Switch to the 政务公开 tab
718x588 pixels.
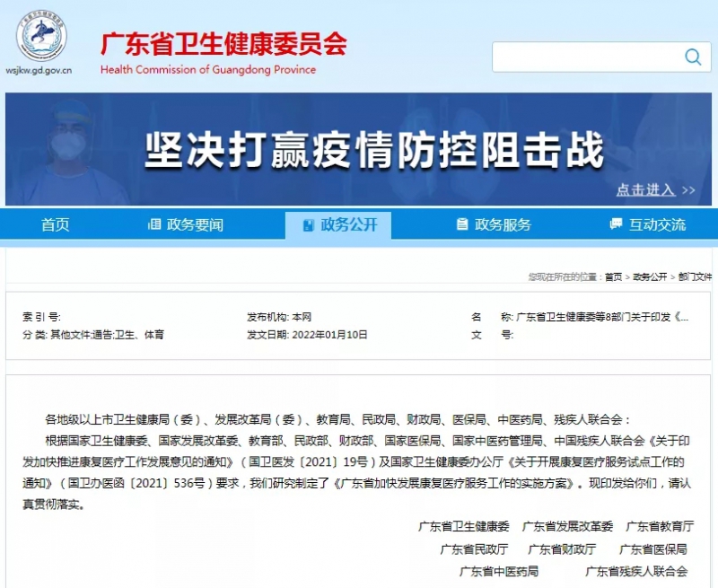(348, 225)
